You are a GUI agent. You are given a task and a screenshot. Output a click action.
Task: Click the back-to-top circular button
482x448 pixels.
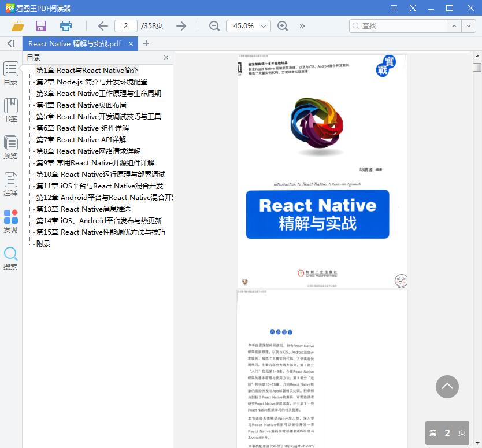(x=447, y=387)
